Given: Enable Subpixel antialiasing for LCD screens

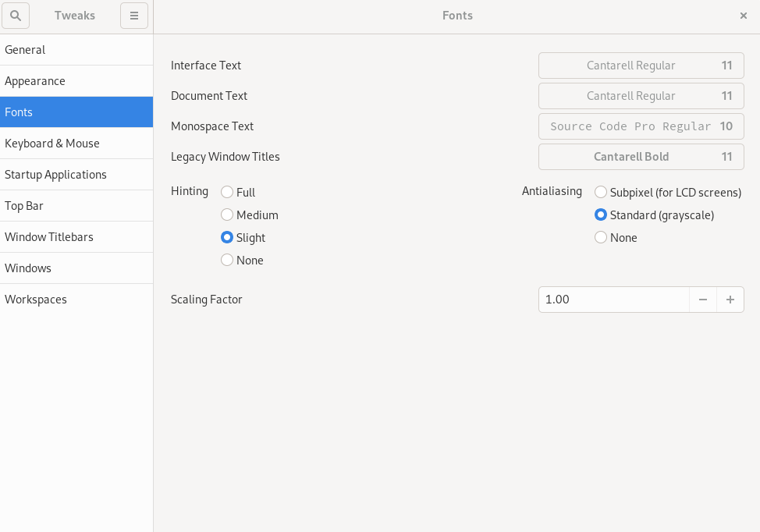Looking at the screenshot, I should (601, 192).
